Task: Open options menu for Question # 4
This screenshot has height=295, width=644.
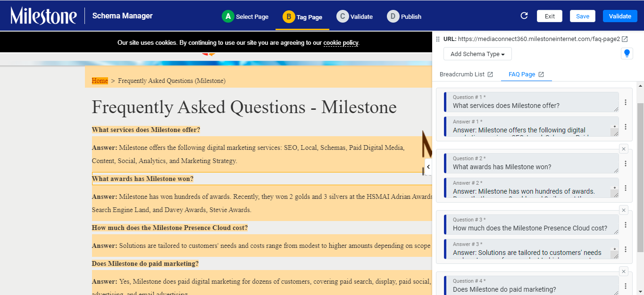Action: [626, 286]
